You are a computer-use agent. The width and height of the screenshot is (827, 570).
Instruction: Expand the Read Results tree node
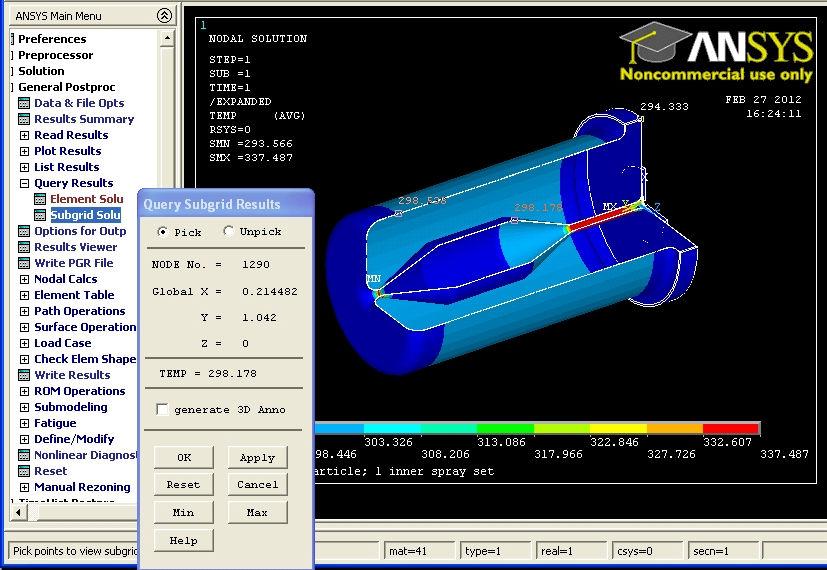tap(24, 136)
